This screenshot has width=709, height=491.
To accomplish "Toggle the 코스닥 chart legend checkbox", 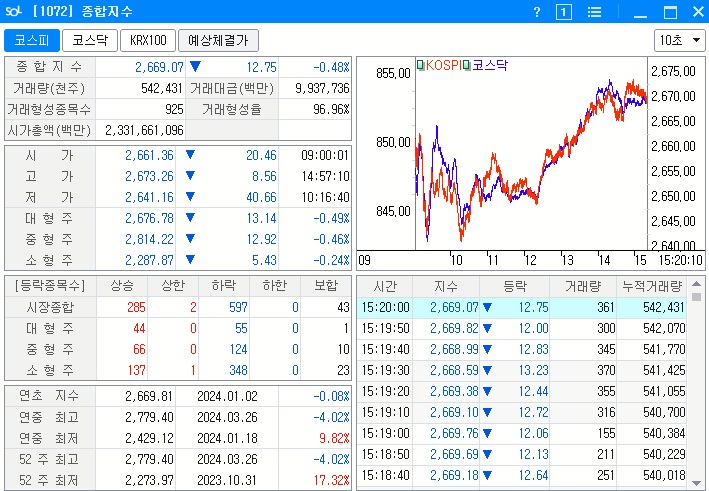I will coord(467,65).
